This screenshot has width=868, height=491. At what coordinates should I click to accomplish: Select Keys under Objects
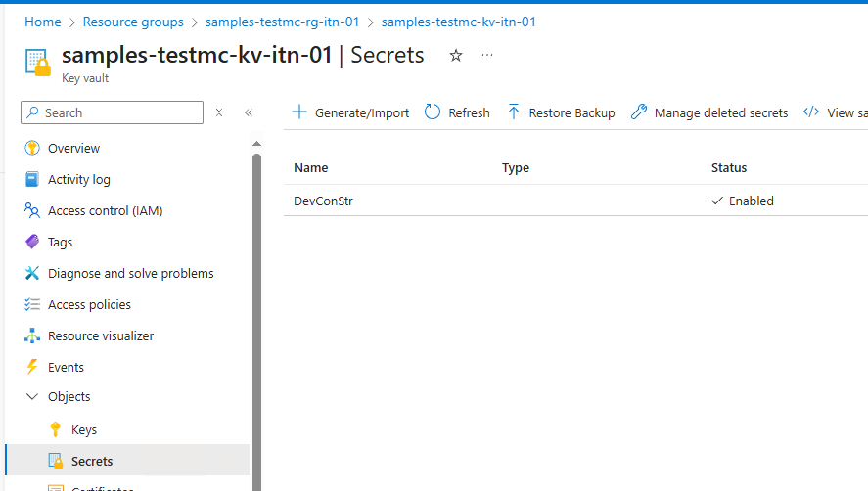tap(84, 429)
